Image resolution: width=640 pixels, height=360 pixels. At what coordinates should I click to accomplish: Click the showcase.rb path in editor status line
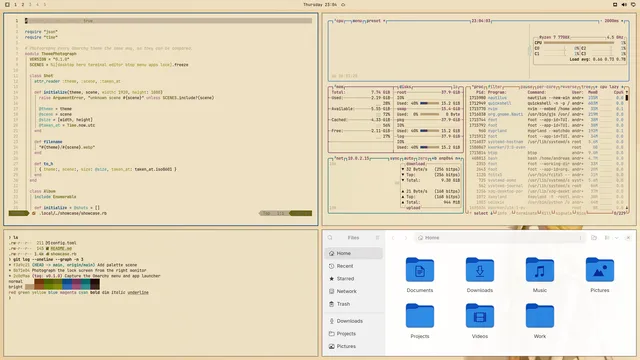point(73,213)
